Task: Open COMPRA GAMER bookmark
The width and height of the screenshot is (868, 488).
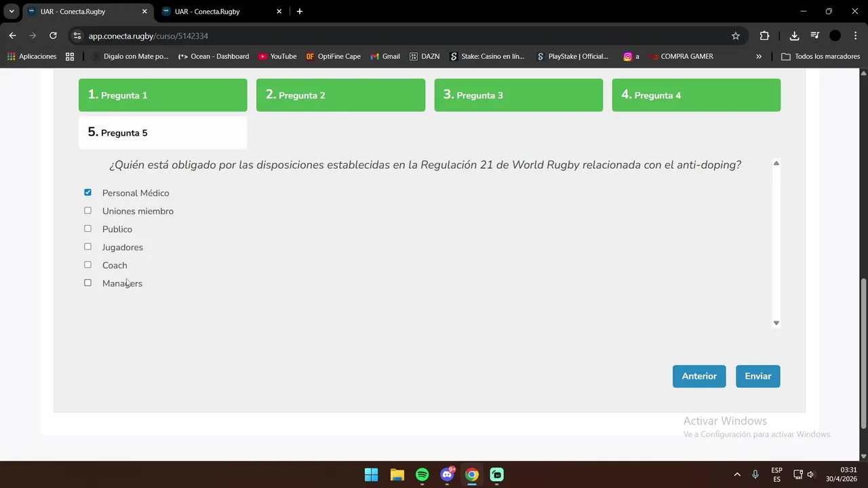Action: click(681, 56)
